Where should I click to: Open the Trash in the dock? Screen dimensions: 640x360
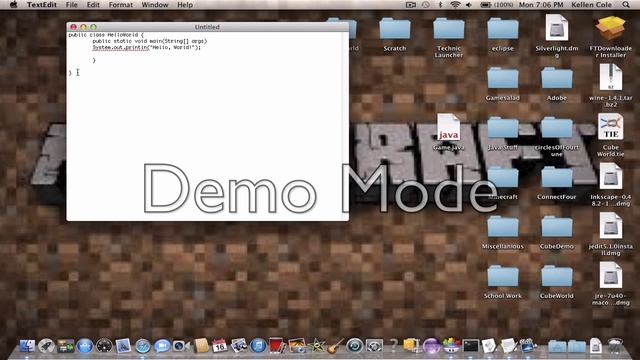click(x=615, y=345)
